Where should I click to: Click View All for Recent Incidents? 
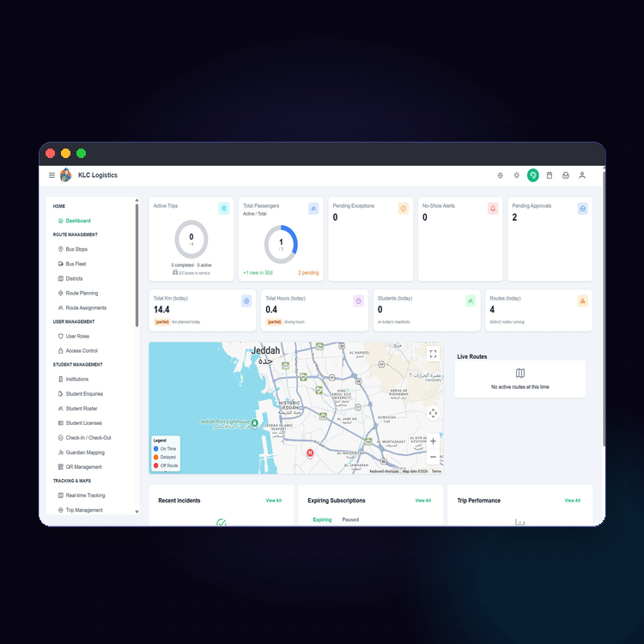[274, 501]
